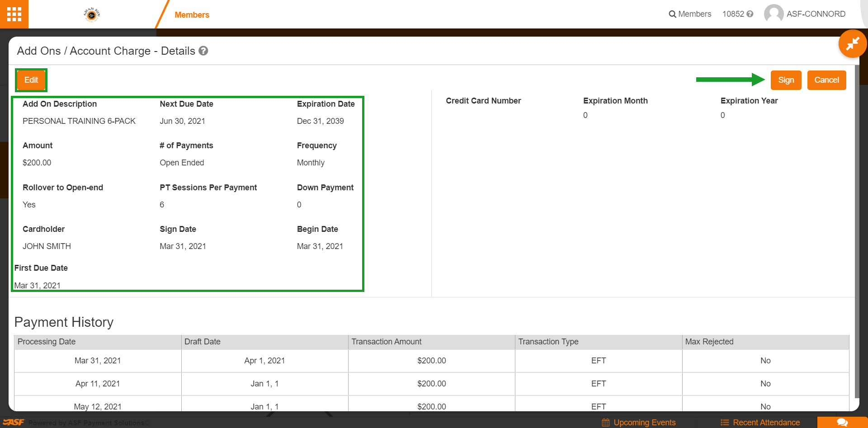868x428 pixels.
Task: Click Jun 30, 2021 next due date
Action: [x=182, y=121]
